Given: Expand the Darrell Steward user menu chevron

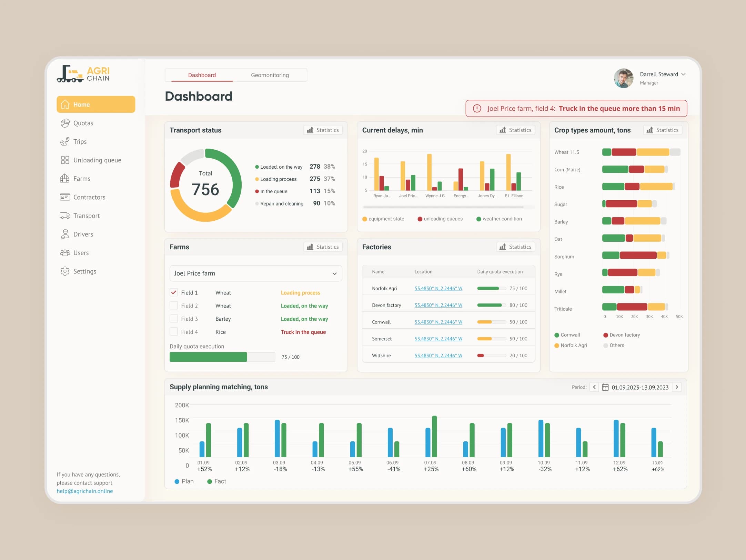Looking at the screenshot, I should 684,74.
